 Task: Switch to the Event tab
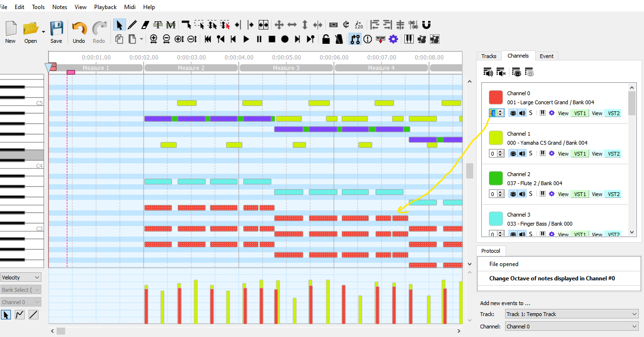546,56
